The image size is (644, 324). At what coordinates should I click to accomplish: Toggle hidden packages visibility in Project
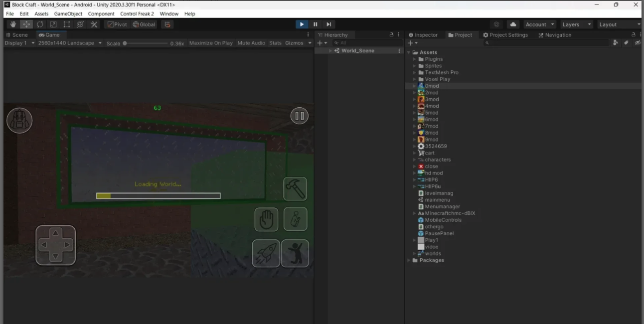coord(638,43)
